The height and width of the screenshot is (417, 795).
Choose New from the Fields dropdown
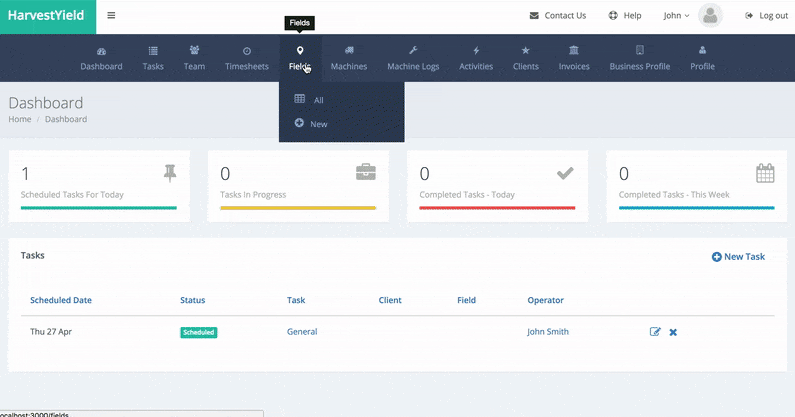[318, 124]
